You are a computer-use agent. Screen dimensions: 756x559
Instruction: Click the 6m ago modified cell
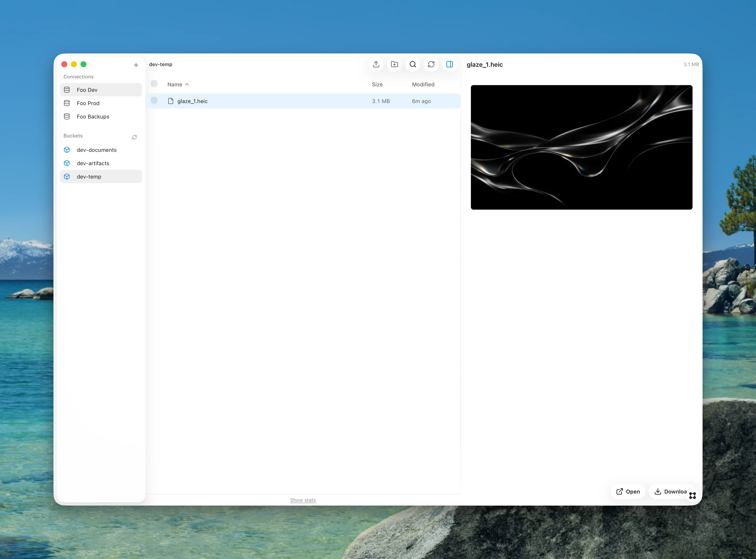[x=421, y=101]
